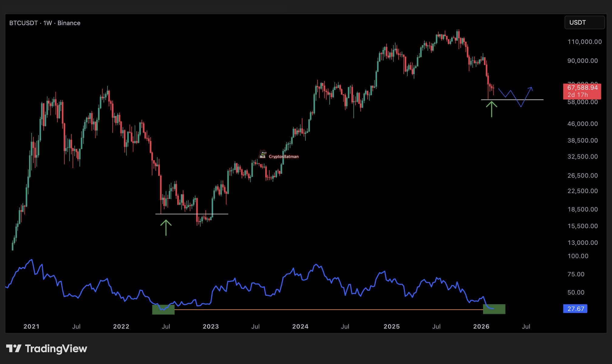
Task: Select the green arrow under 2026 support
Action: 491,109
